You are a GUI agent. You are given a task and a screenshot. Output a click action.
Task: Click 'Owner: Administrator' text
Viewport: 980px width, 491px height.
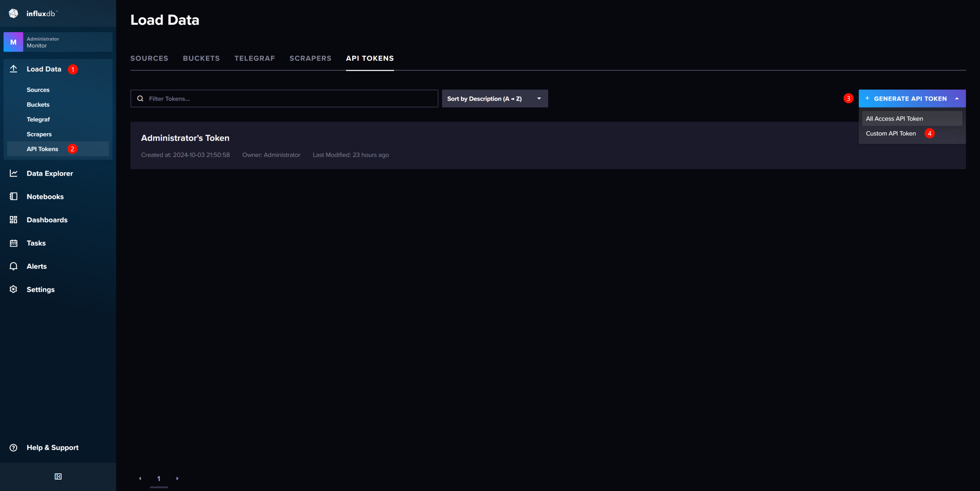click(271, 155)
